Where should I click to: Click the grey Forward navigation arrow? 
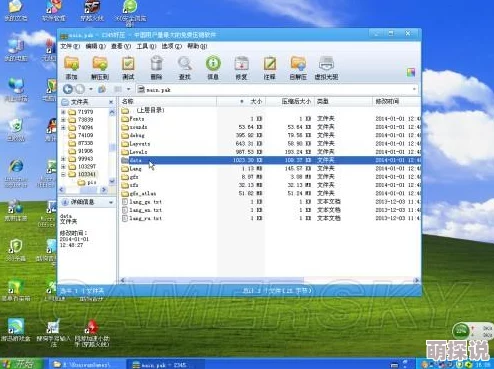[x=80, y=89]
